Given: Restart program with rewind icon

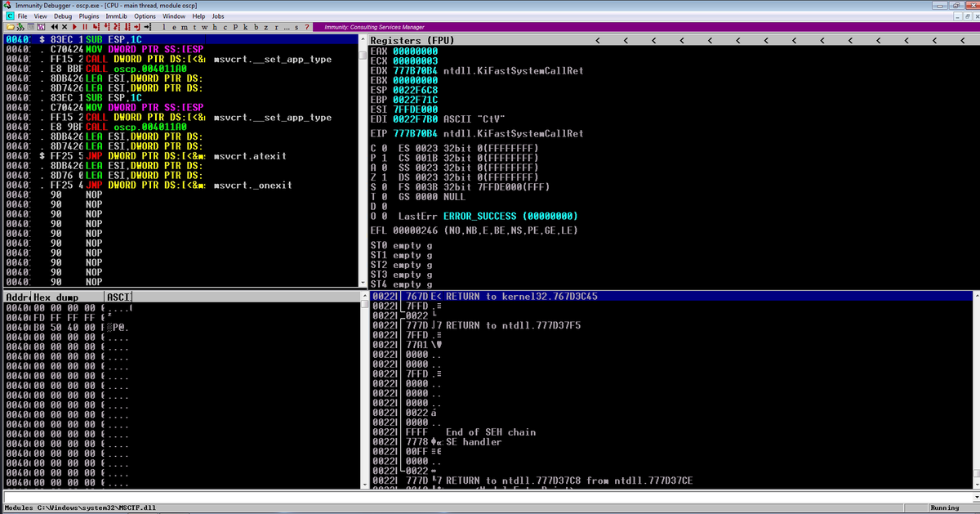Looking at the screenshot, I should [x=55, y=27].
